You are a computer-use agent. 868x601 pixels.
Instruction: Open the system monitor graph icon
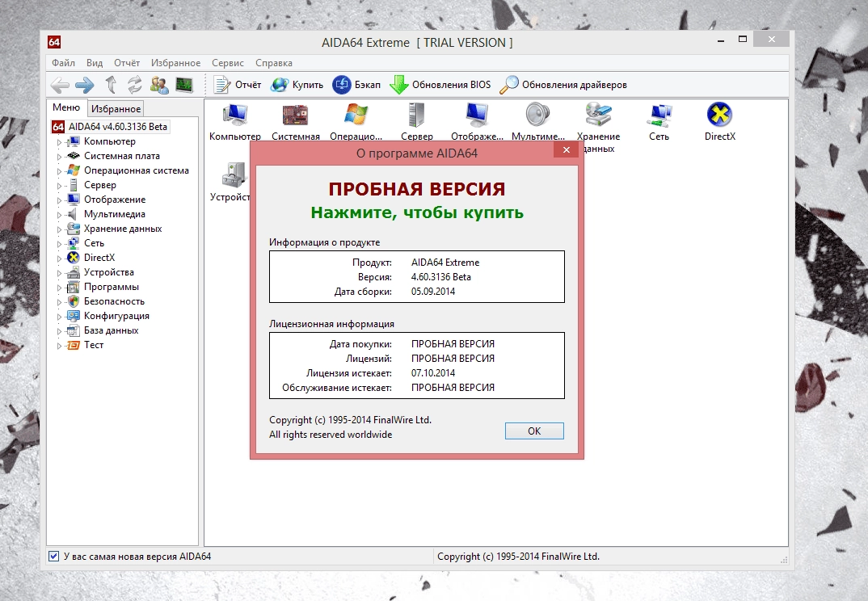pos(183,85)
